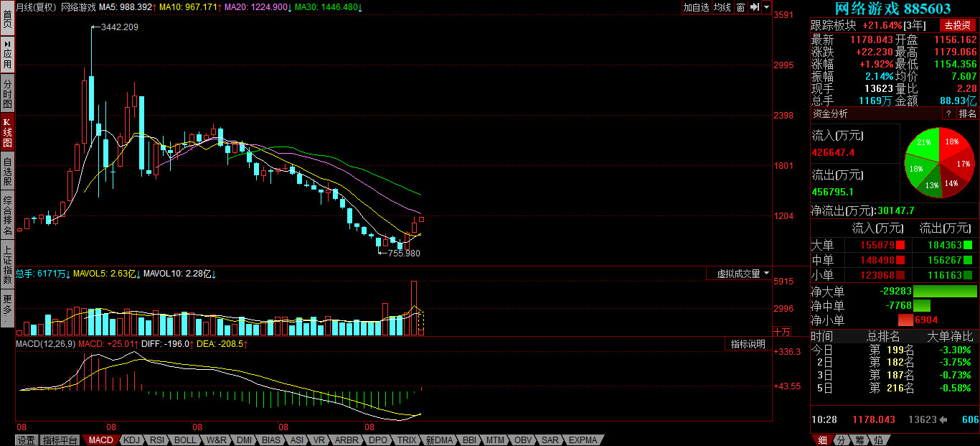Click the fund flow pie chart

(x=939, y=164)
